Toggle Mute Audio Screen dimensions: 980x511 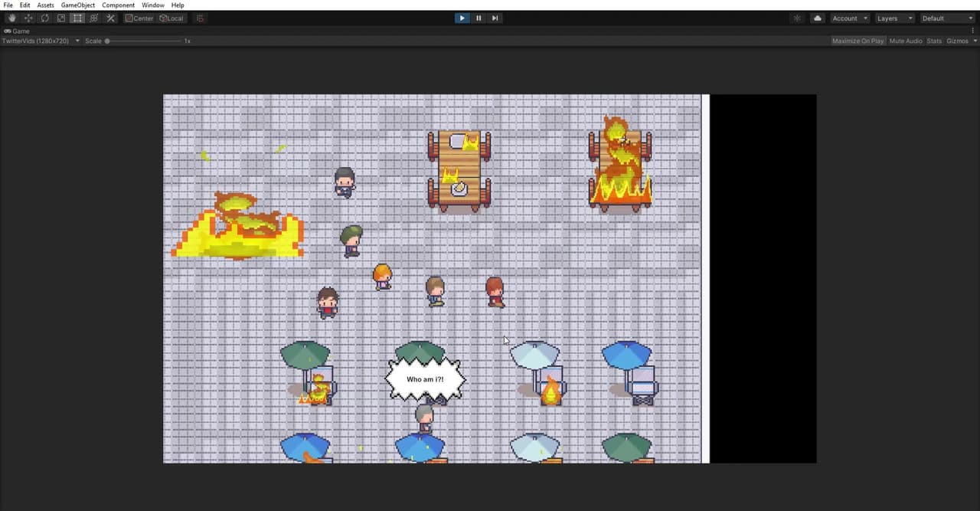906,41
